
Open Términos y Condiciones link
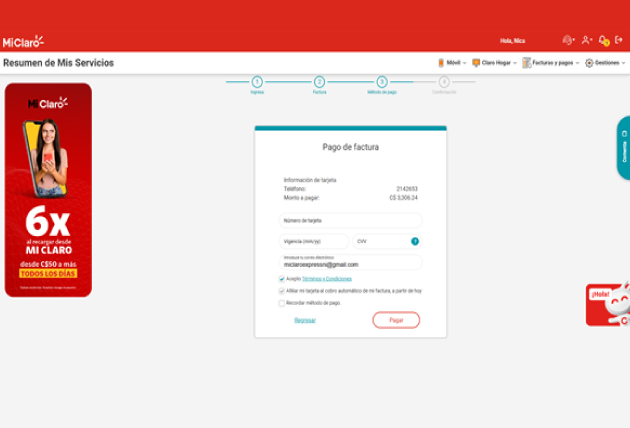coord(327,279)
